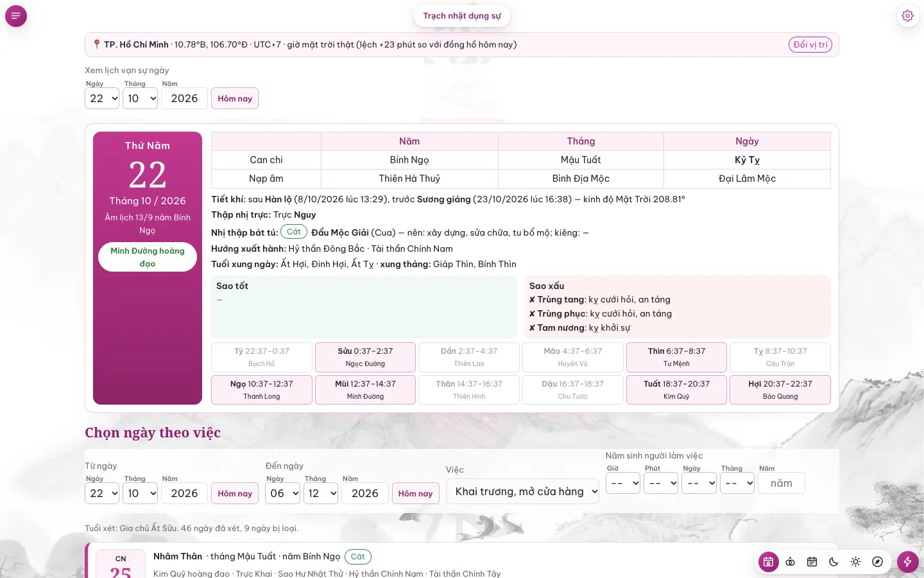Select the Hợi 20:37–22:37 Bảo Quang hour cell
Screen dimensions: 924x578
(x=780, y=390)
